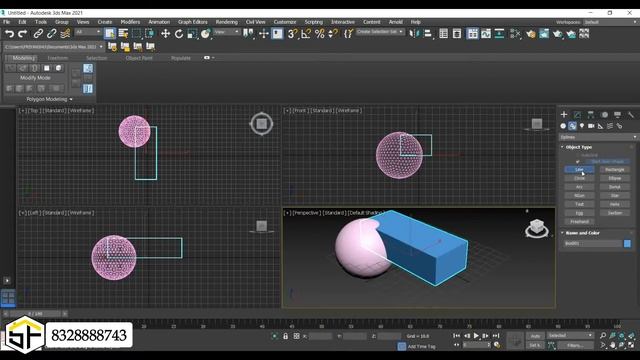Viewport: 640px width, 360px height.
Task: Click the Redo arrow icon
Action: 23,34
